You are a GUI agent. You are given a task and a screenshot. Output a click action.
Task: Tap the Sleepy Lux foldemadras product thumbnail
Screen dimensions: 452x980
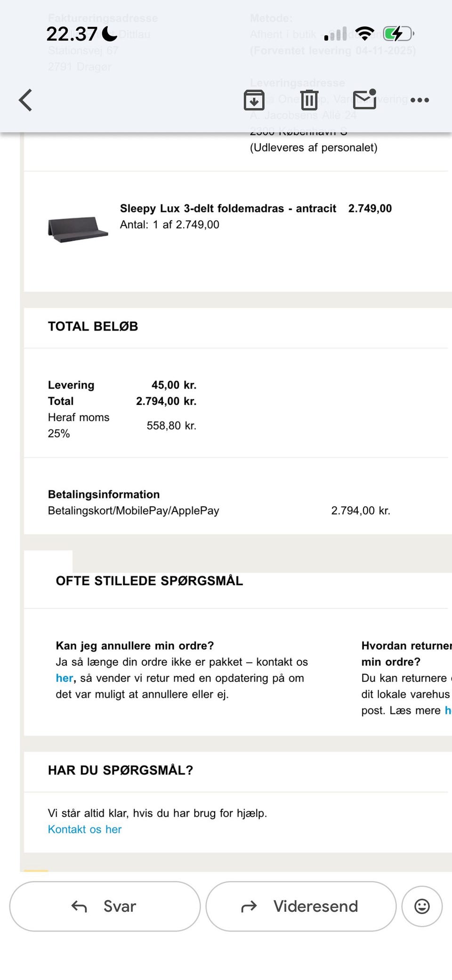pyautogui.click(x=78, y=230)
